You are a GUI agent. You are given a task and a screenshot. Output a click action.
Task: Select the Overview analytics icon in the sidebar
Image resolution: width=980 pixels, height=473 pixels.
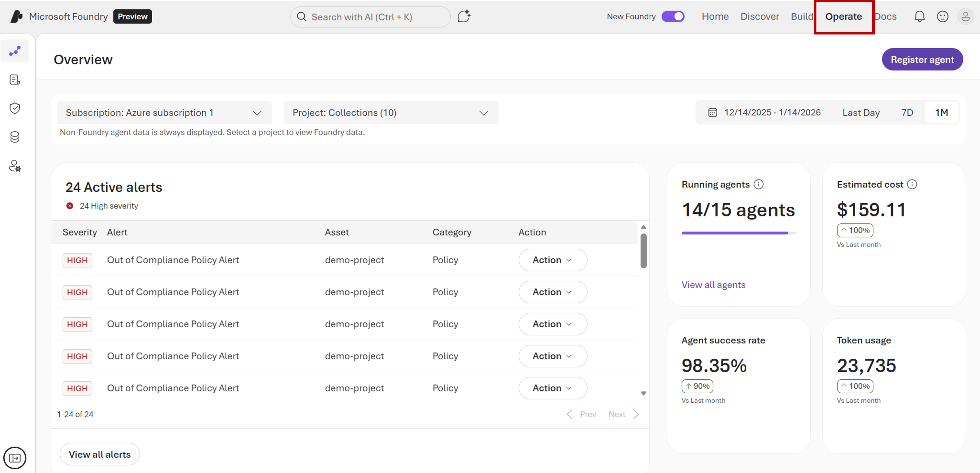click(15, 51)
